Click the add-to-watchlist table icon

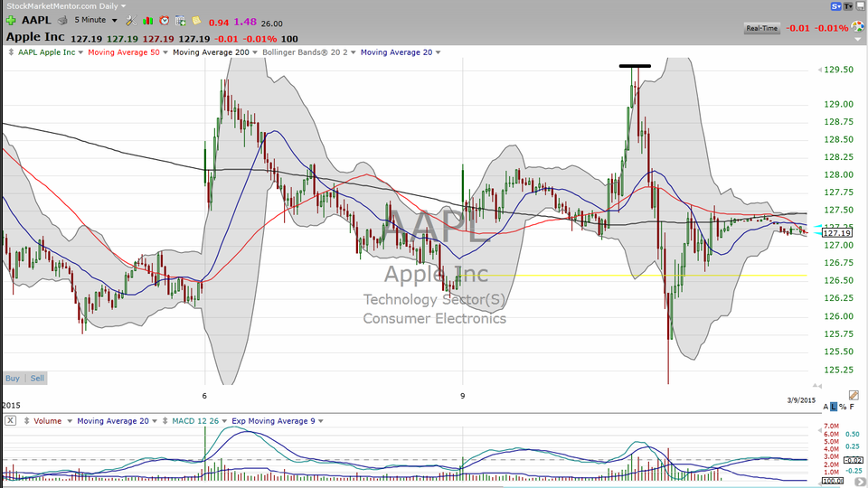click(181, 21)
